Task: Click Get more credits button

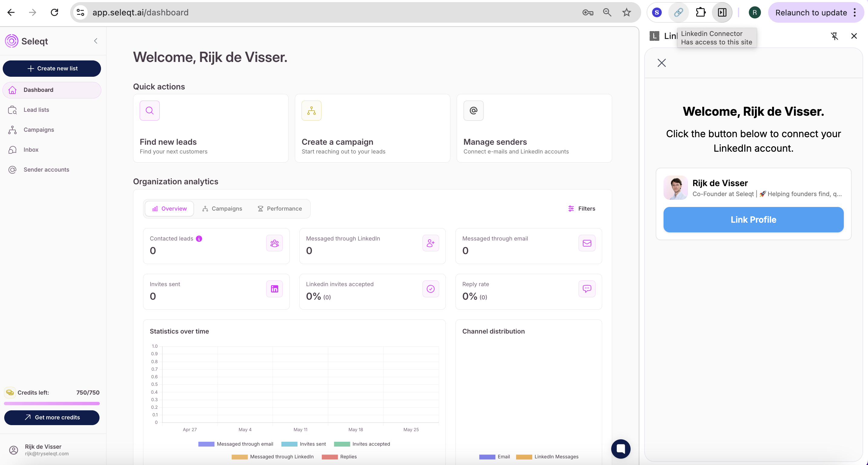Action: pos(52,417)
